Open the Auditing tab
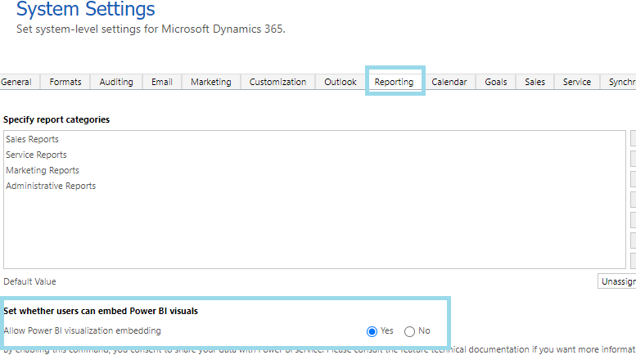This screenshot has width=636, height=364. (116, 82)
